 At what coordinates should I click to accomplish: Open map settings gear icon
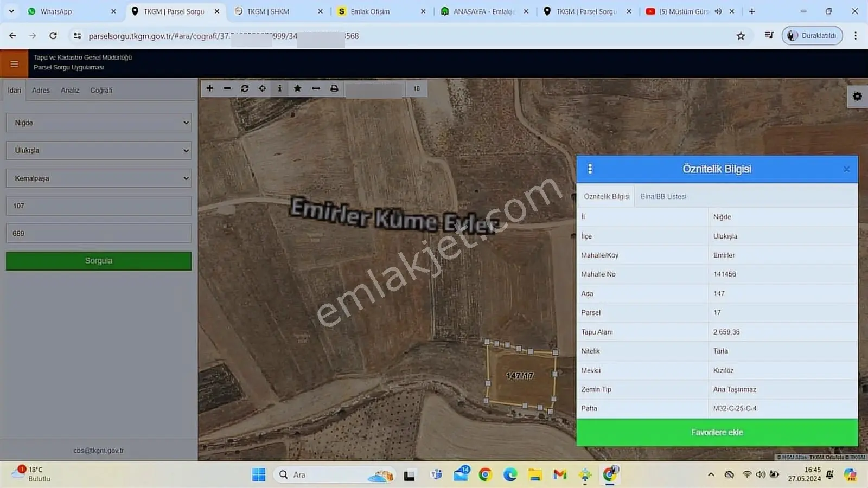coord(857,96)
